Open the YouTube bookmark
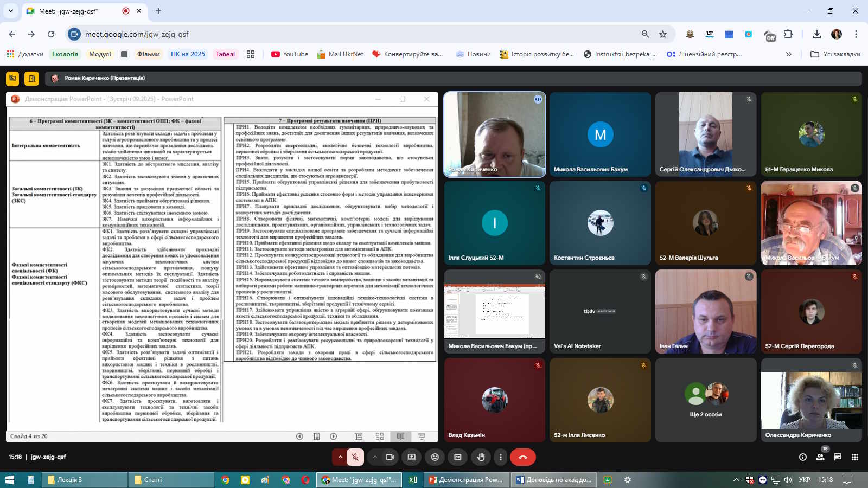Viewport: 868px width, 488px height. 290,54
